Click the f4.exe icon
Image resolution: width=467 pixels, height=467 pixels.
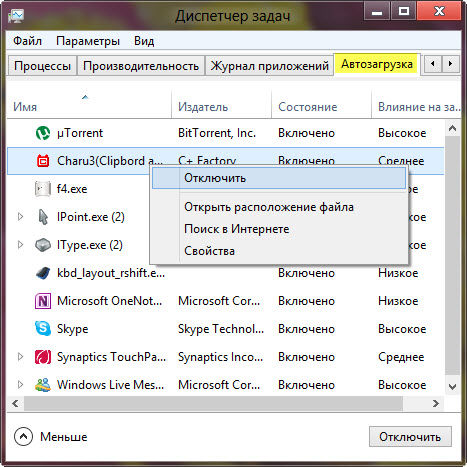click(43, 189)
